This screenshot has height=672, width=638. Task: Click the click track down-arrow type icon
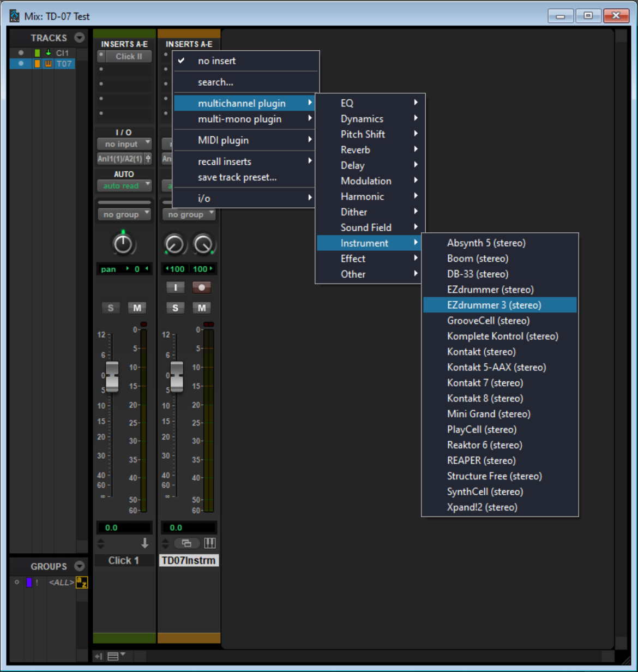click(x=145, y=543)
